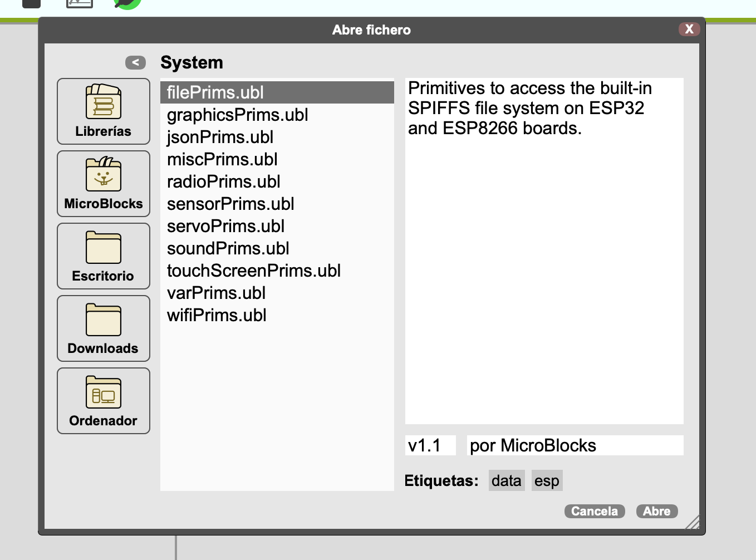Screen dimensions: 756x560
Task: Click the Cancela button
Action: (x=594, y=511)
